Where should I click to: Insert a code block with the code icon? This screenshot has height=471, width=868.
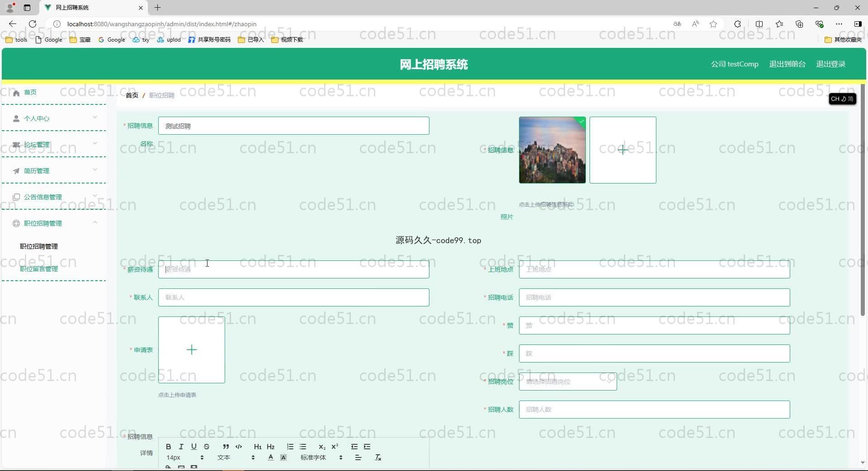(x=239, y=447)
